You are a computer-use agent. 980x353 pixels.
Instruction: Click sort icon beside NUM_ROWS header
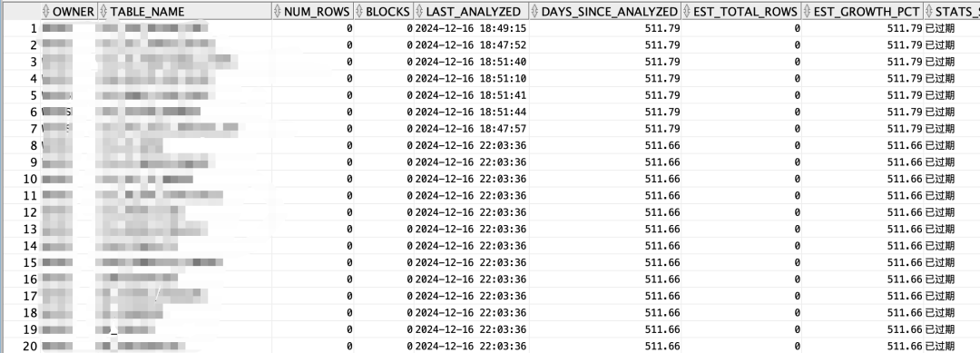(x=277, y=11)
